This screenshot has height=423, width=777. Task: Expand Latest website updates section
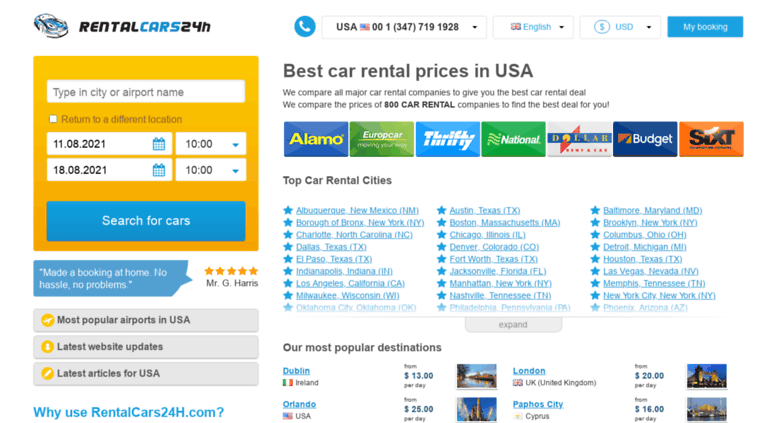click(x=146, y=347)
